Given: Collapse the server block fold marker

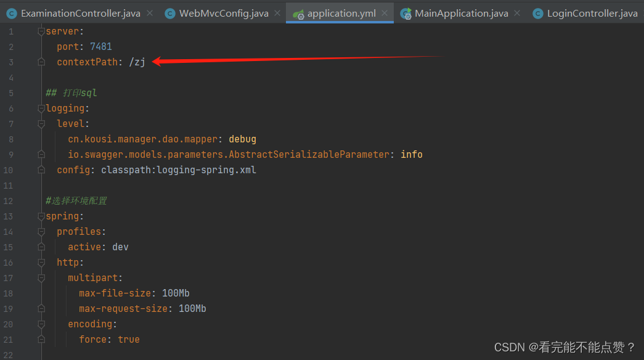Looking at the screenshot, I should click(x=41, y=31).
